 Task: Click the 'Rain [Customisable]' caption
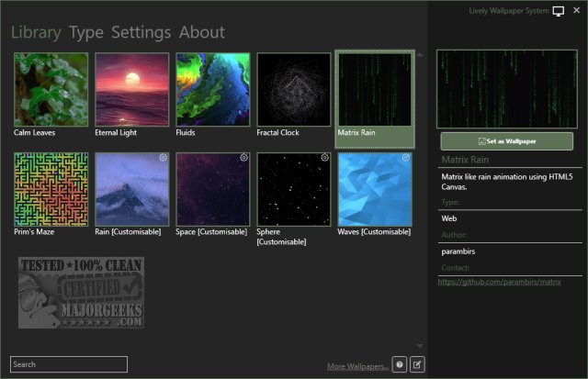click(x=128, y=232)
